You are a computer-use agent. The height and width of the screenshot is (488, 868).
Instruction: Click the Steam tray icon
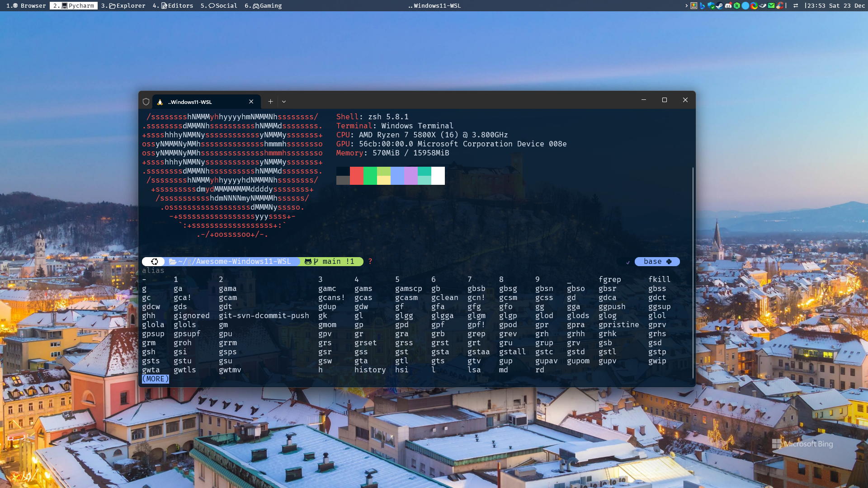tap(720, 6)
